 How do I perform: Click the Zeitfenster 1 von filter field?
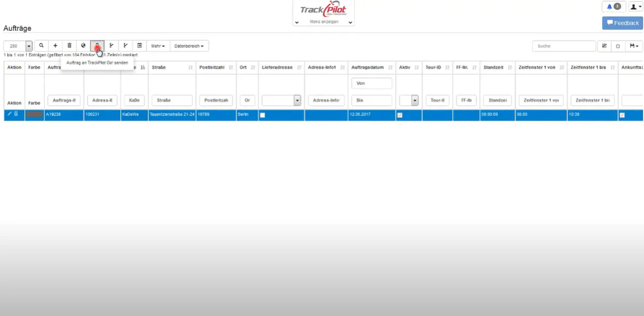coord(541,100)
